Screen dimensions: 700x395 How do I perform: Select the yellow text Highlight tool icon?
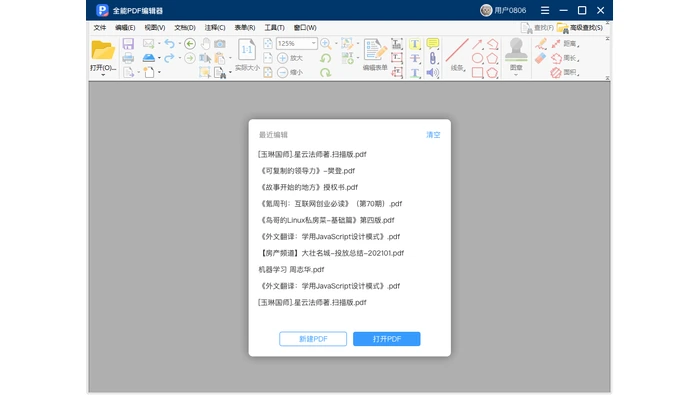(415, 44)
